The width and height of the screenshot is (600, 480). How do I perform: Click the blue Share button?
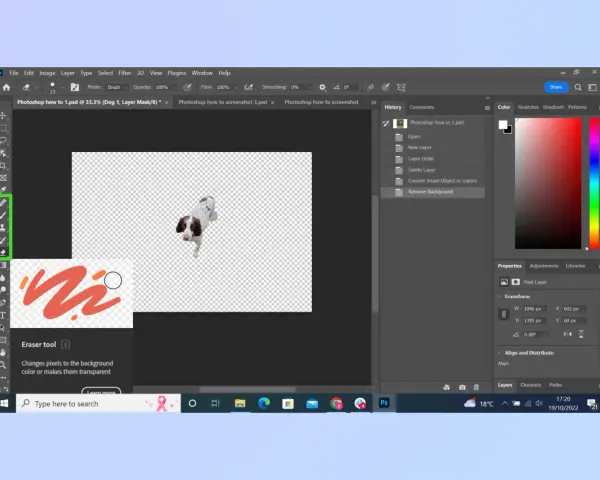coord(556,87)
